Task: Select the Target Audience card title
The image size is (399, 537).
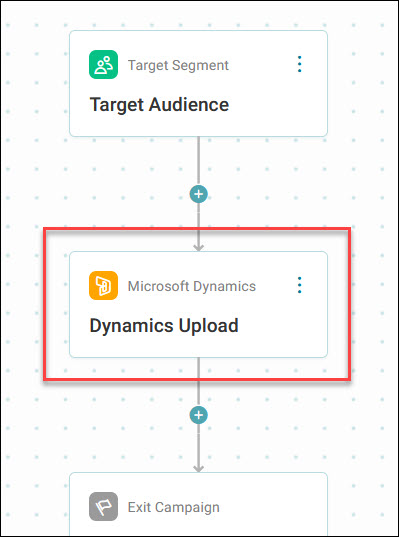Action: click(159, 104)
